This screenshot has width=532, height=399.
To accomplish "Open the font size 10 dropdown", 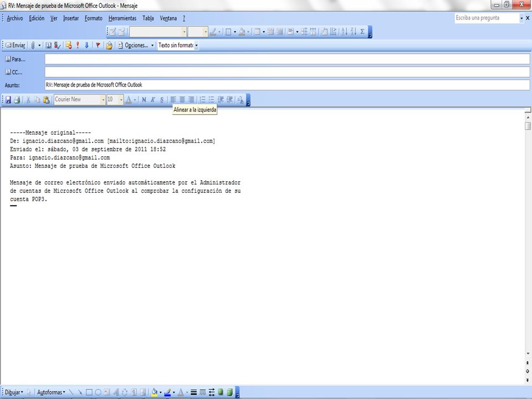I will pyautogui.click(x=121, y=99).
